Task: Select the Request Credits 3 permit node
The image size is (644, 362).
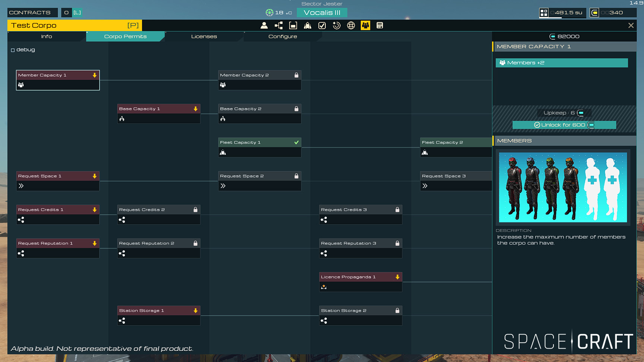Action: click(x=361, y=215)
